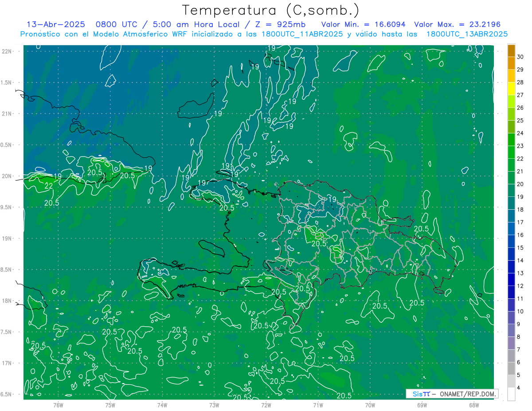Click the colorbar tick label '16'

520,235
